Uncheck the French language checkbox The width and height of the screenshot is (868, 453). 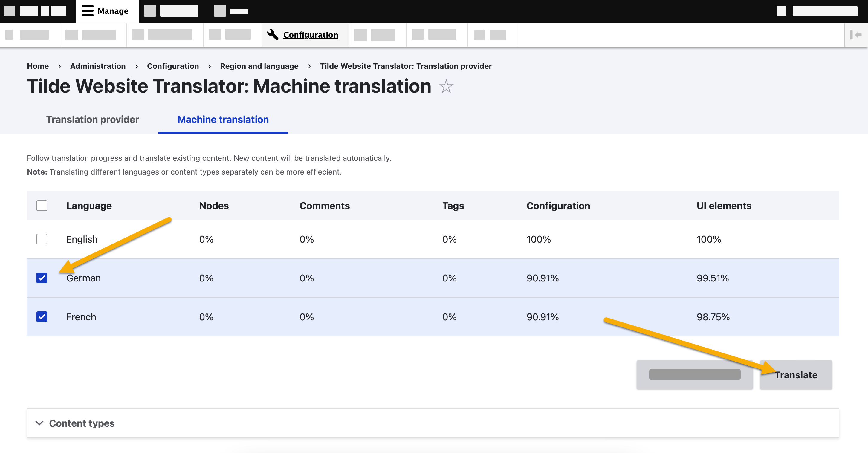(x=42, y=317)
